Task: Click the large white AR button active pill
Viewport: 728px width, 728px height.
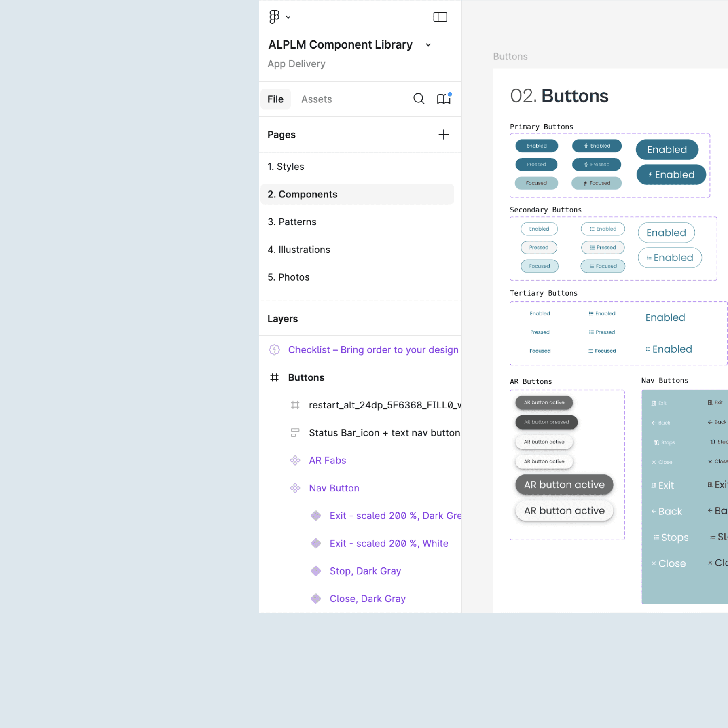Action: tap(564, 511)
